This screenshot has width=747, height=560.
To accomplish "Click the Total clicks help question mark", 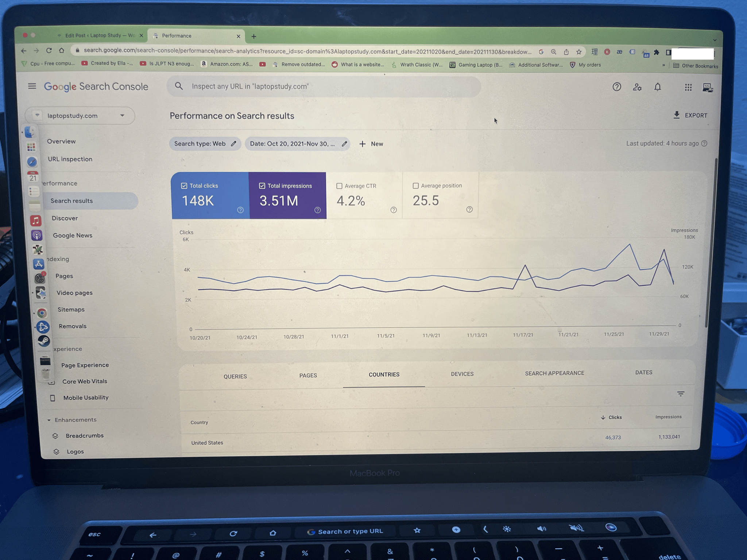I will pyautogui.click(x=240, y=210).
